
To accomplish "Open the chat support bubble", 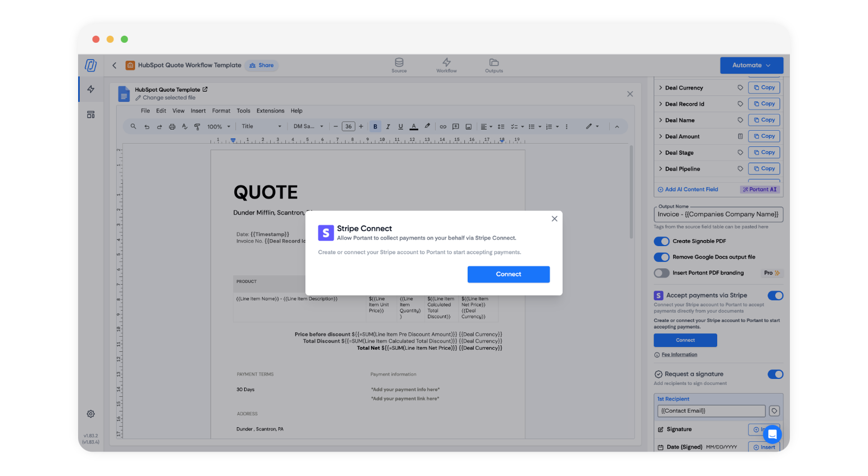I will point(771,434).
